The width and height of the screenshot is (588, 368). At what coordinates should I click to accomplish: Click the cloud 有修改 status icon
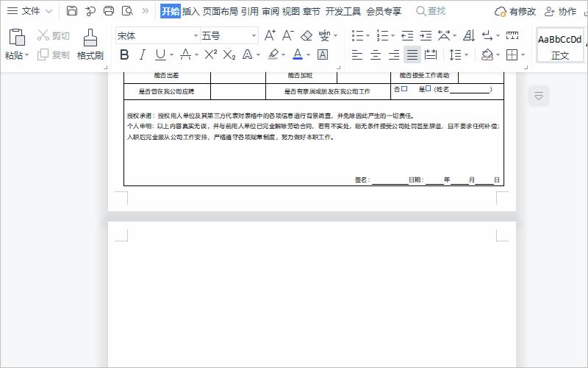[x=515, y=12]
